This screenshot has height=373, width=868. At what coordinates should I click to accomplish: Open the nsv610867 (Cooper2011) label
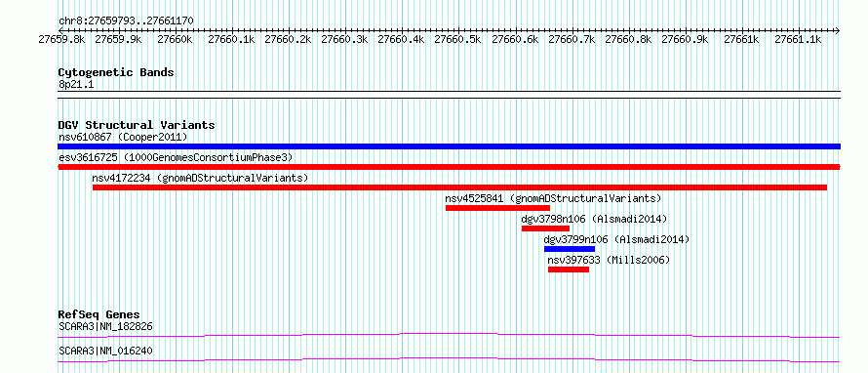click(123, 137)
